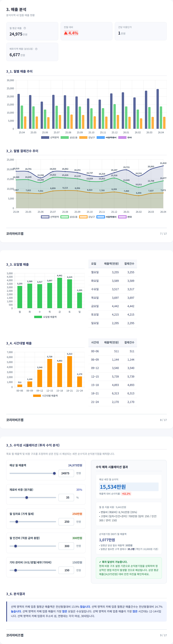Click the Friday 4,442 bar in weekday chart
This screenshot has height=644, width=173.
(60, 293)
